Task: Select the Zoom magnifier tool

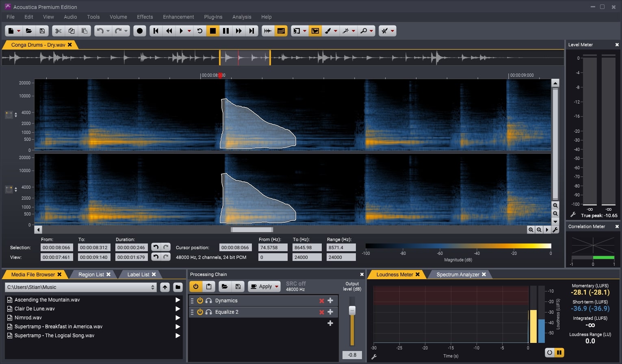Action: point(364,30)
